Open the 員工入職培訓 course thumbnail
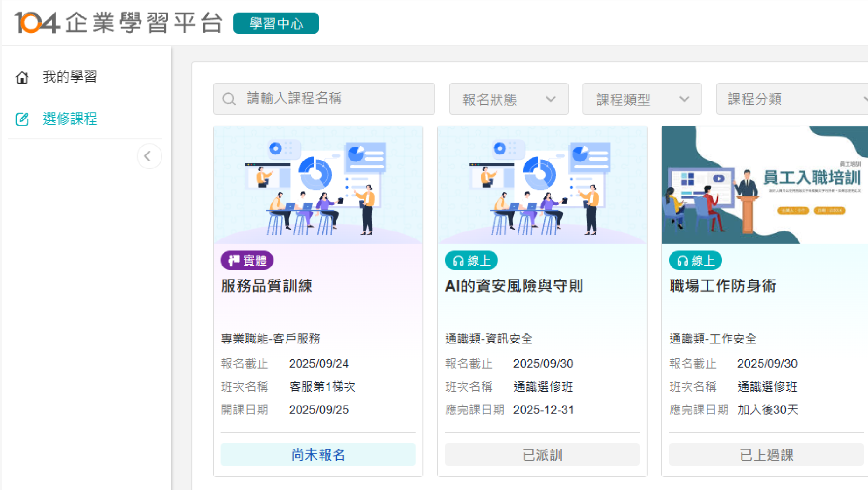The width and height of the screenshot is (868, 490). [x=764, y=184]
